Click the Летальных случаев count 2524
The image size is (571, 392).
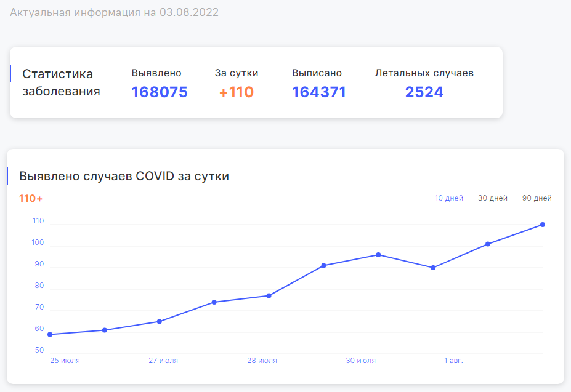coord(424,92)
